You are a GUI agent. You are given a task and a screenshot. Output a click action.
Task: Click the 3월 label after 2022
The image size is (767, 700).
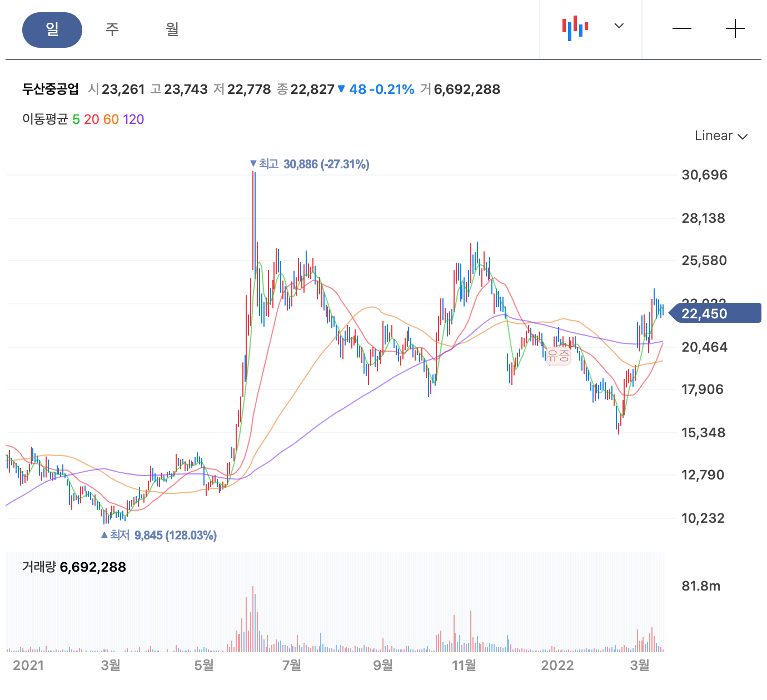(x=640, y=665)
